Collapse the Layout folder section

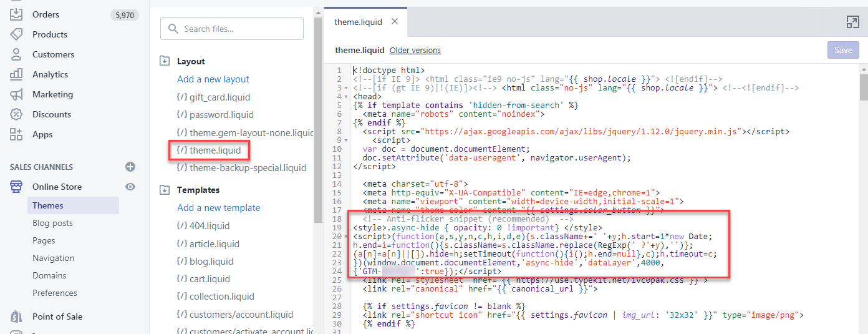point(165,61)
